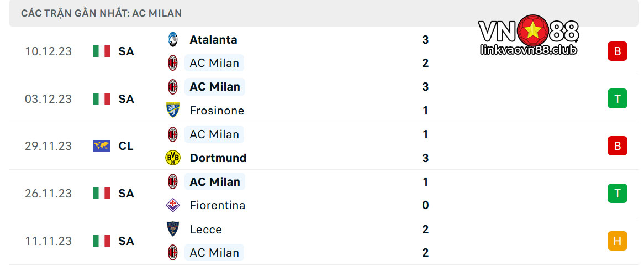
Task: Open the VN88 logo link
Action: coord(529,35)
